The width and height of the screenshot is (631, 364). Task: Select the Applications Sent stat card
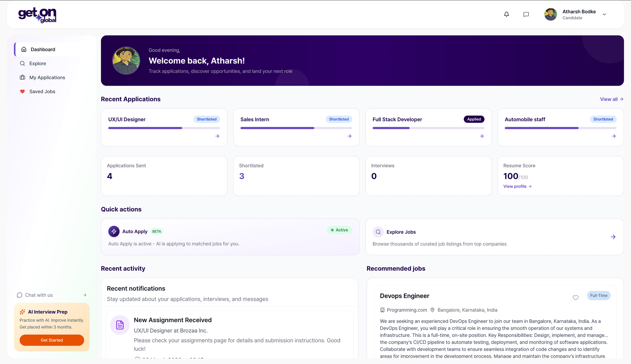164,176
